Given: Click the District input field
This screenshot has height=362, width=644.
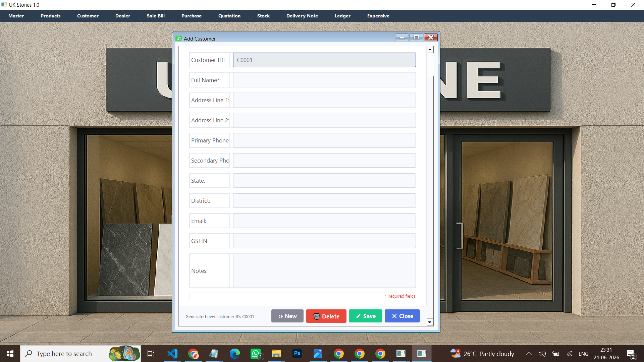Looking at the screenshot, I should click(x=324, y=201).
